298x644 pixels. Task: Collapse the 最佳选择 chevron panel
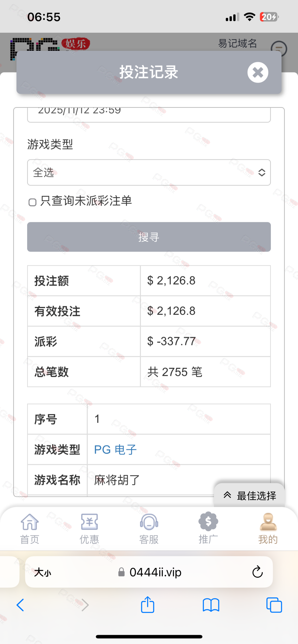click(x=250, y=496)
